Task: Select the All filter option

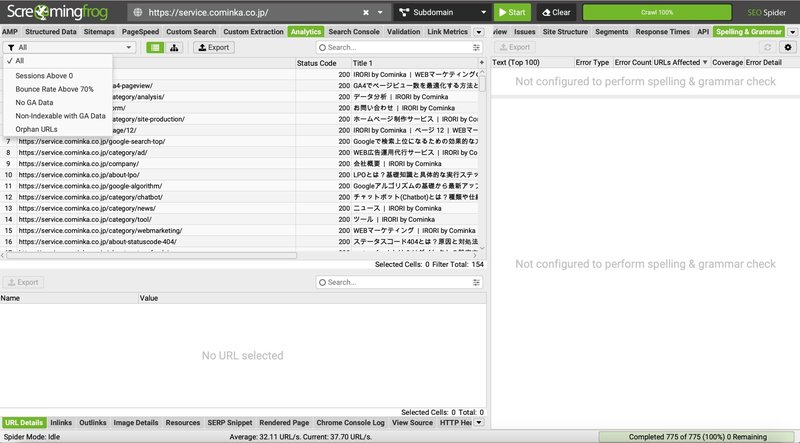Action: coord(19,61)
